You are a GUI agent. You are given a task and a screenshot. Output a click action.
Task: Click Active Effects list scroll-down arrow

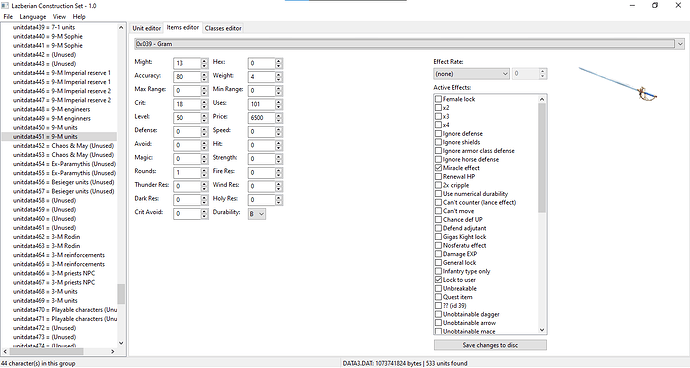click(542, 330)
